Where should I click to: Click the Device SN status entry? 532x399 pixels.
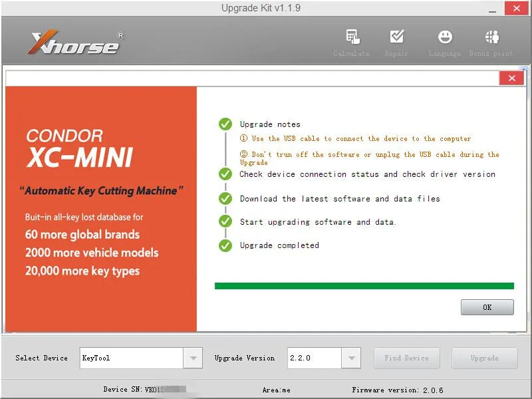145,389
